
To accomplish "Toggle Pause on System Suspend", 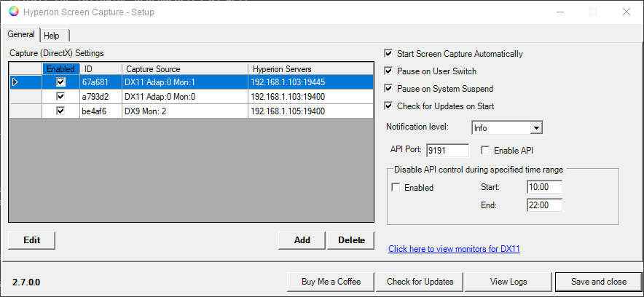I will coord(388,89).
